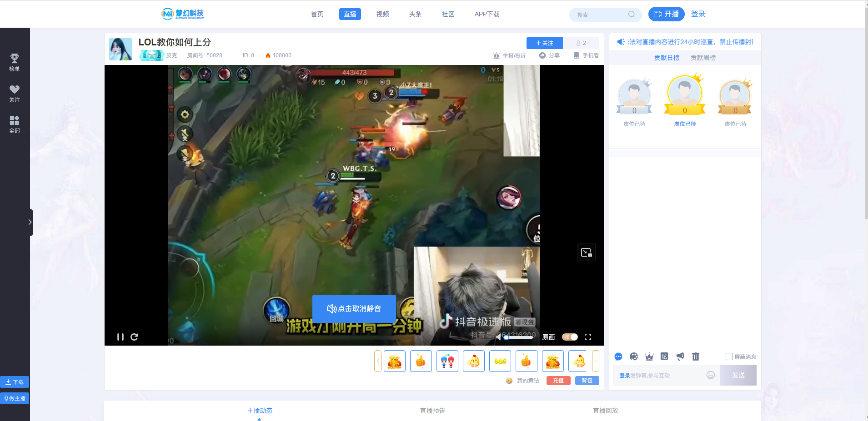The image size is (868, 421).
Task: Open picture-in-picture mini player icon
Action: pos(586,252)
